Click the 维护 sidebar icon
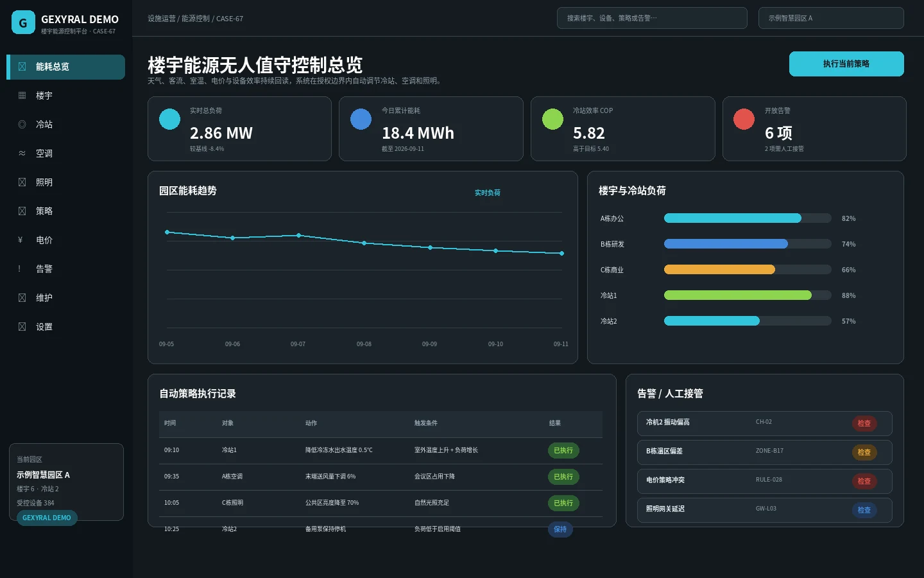924x578 pixels. (x=22, y=298)
